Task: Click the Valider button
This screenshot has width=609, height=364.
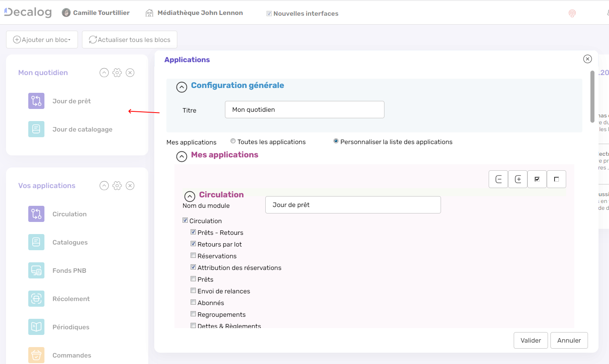Action: [531, 340]
